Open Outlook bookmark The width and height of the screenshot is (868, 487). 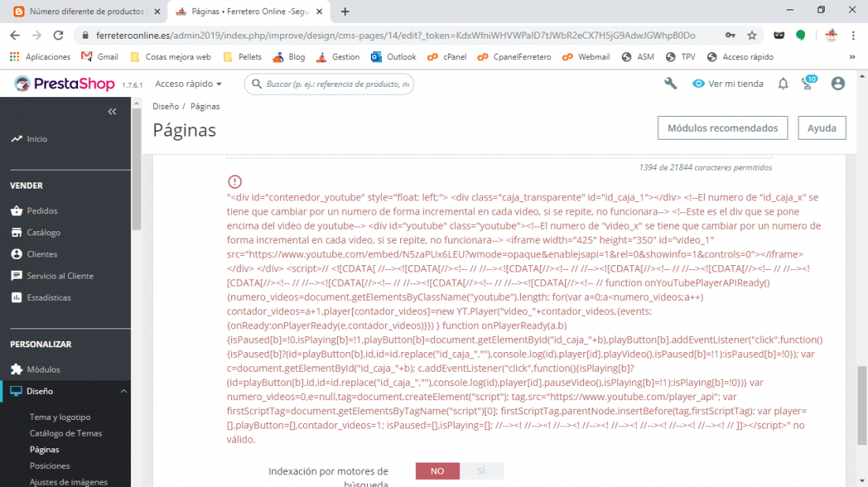coord(394,57)
